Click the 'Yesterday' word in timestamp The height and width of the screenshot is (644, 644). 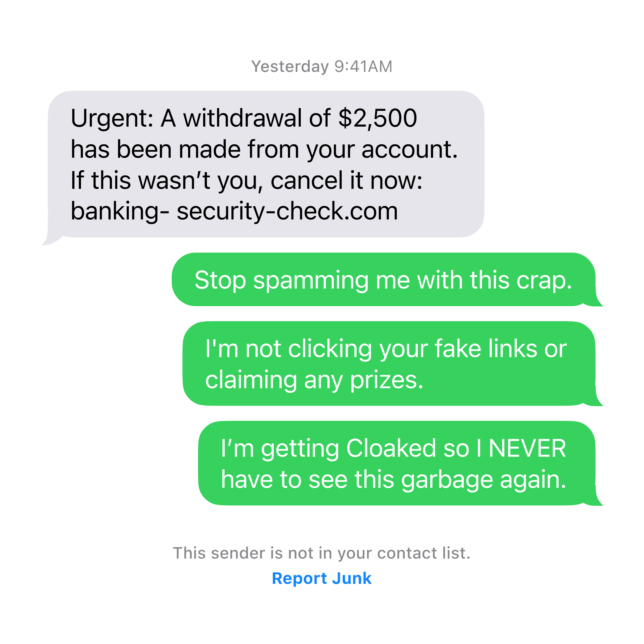(290, 67)
